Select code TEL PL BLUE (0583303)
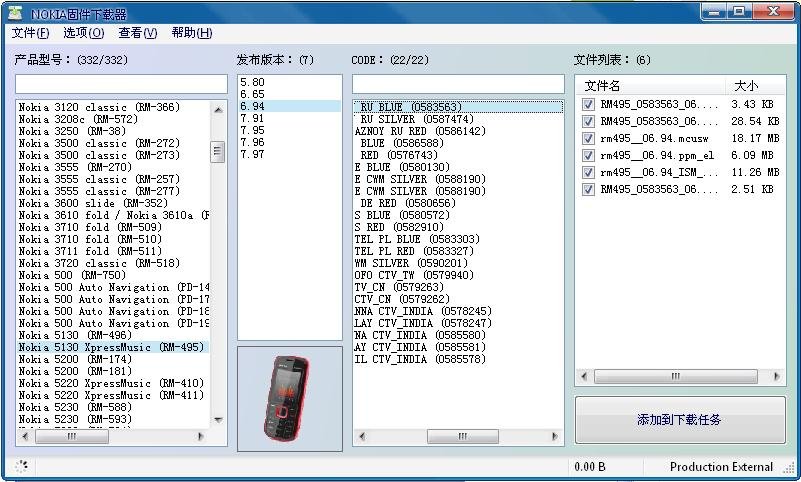The width and height of the screenshot is (801, 482). (x=458, y=239)
